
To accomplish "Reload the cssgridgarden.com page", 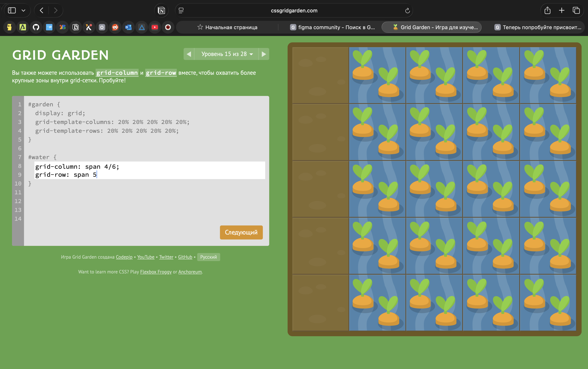I will pyautogui.click(x=407, y=10).
